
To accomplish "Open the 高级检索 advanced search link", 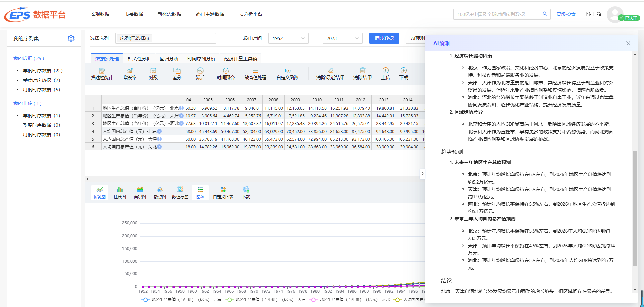I will pyautogui.click(x=566, y=14).
